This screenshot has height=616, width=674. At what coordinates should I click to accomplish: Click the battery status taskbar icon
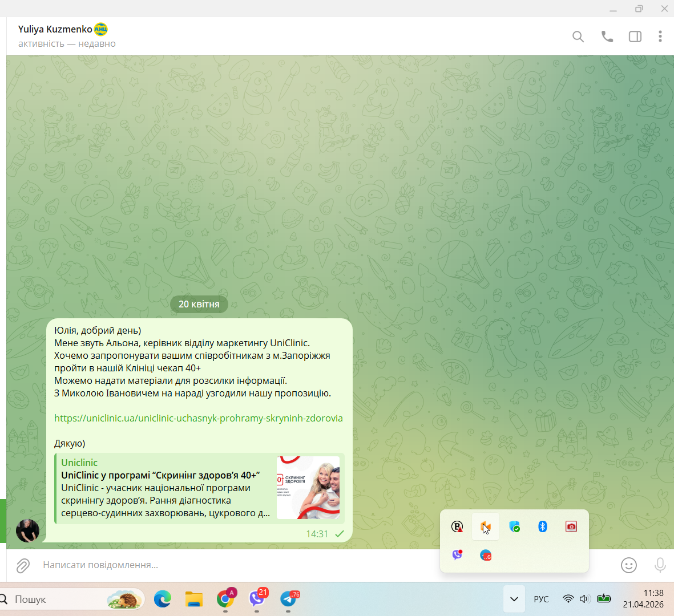tap(603, 598)
